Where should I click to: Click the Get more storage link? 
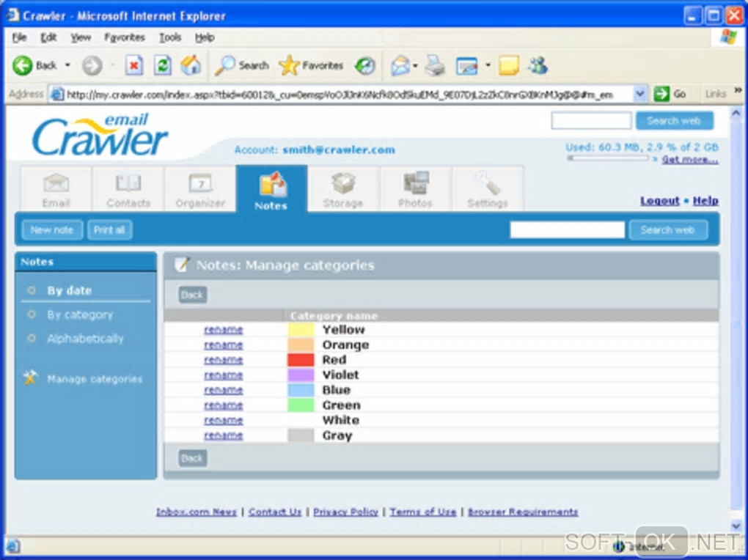pos(690,159)
